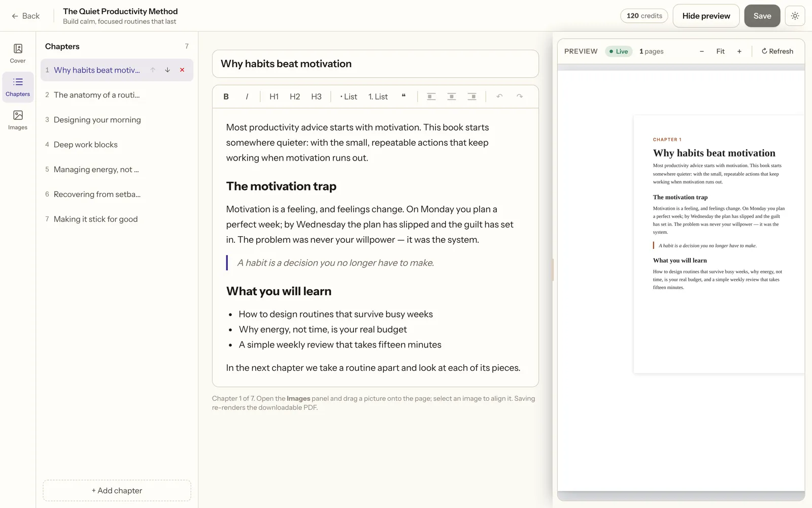Undo last edit in editor toolbar
Screen dimensions: 812x508
(x=499, y=97)
